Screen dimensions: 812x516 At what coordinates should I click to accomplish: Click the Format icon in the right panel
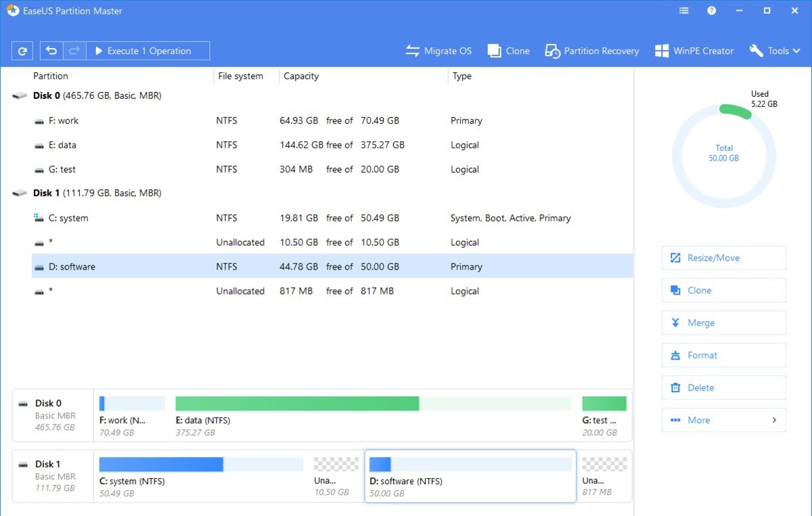[675, 356]
